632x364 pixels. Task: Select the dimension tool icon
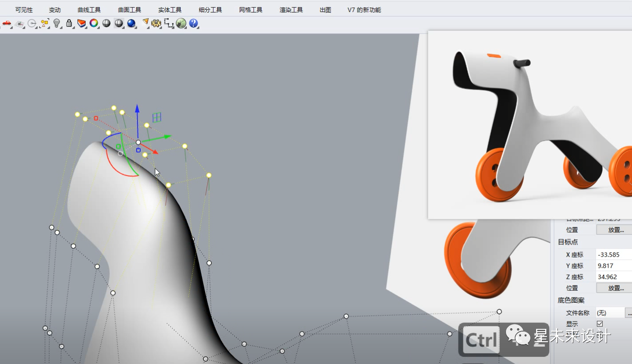click(169, 24)
